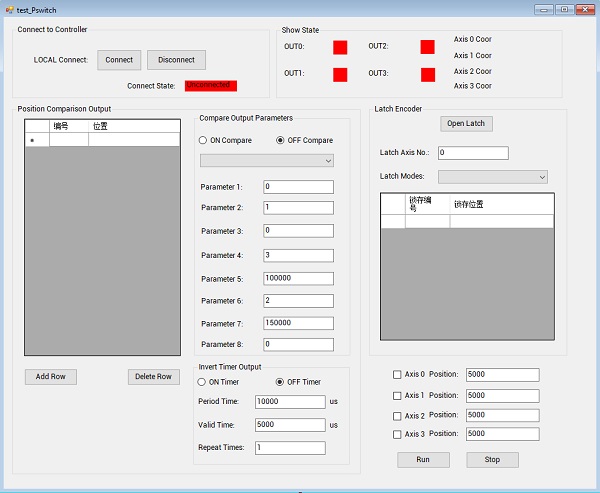
Task: Start the motion with Run button
Action: pyautogui.click(x=423, y=460)
